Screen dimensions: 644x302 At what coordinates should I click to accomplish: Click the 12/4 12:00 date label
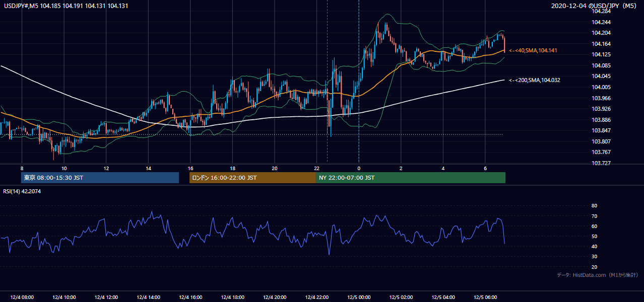(x=106, y=297)
